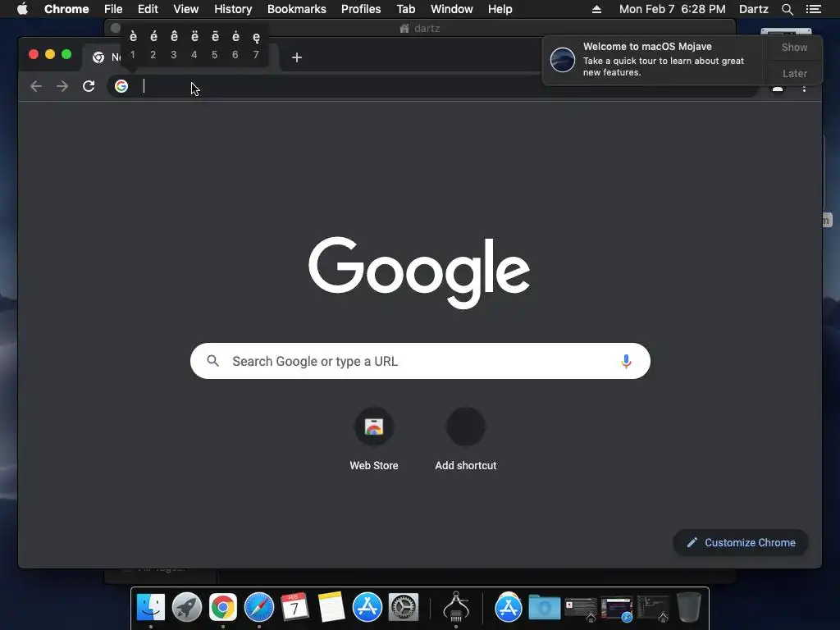840x630 pixels.
Task: Open Calendar from the Dock
Action: tap(295, 608)
